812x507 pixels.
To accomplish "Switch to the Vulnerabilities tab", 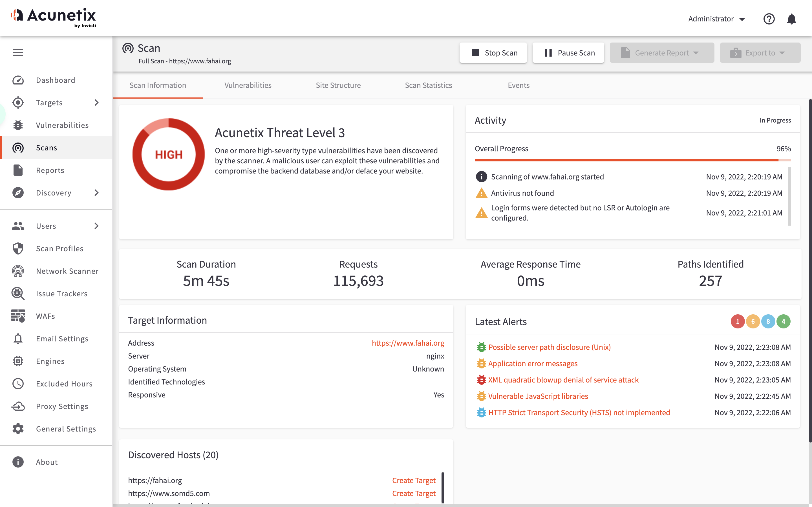I will 248,85.
